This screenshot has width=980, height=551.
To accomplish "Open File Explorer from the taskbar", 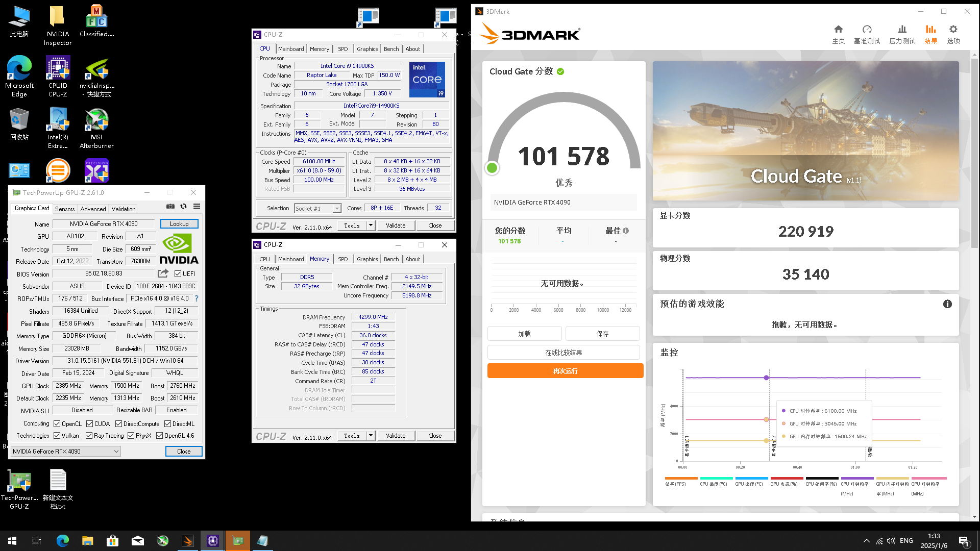I will pos(88,541).
